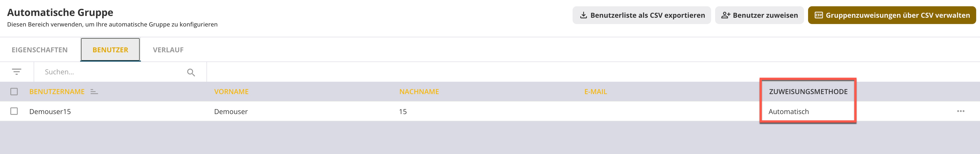The image size is (980, 154).
Task: Click the magnifier search icon
Action: (x=191, y=72)
